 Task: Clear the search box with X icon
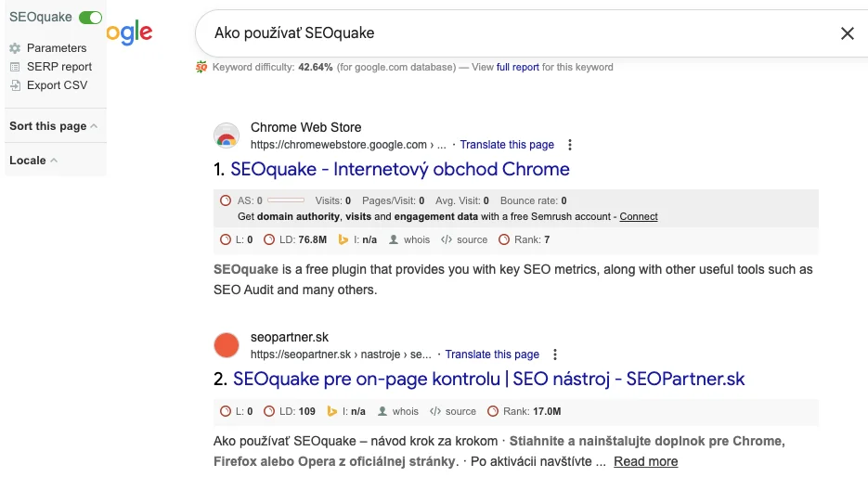click(847, 33)
